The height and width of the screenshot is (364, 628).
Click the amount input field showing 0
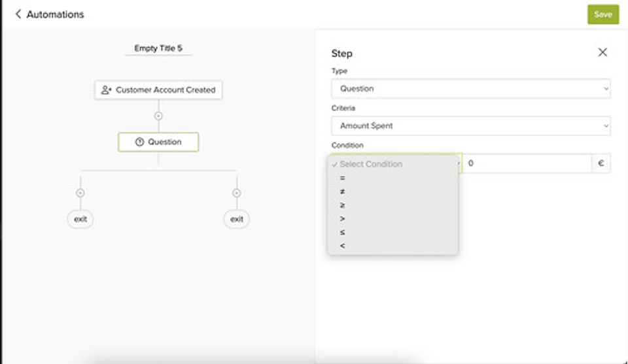(x=527, y=163)
